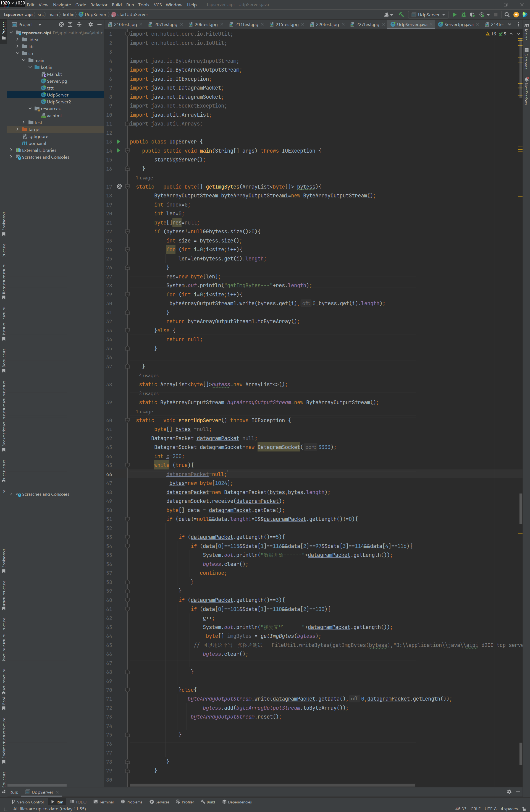Click Collapse All in Project panel
The width and height of the screenshot is (530, 812).
(x=79, y=24)
